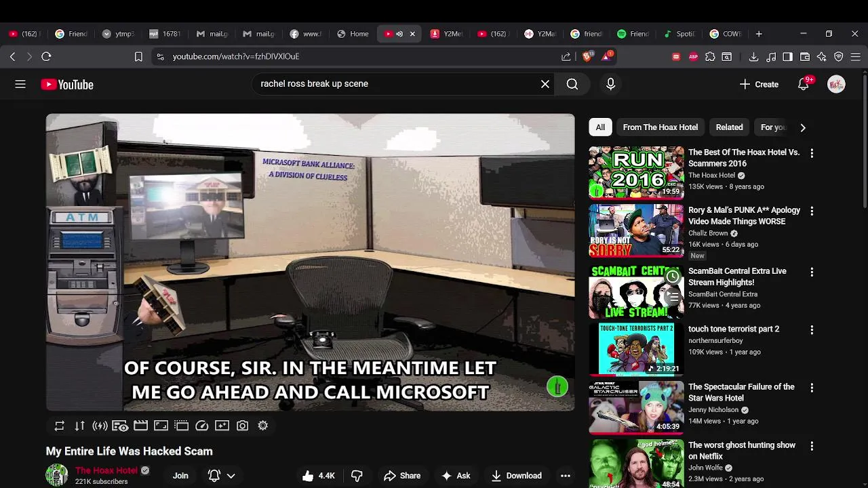The image size is (868, 488).
Task: Open the YouTube hamburger guide menu
Action: pyautogui.click(x=20, y=84)
